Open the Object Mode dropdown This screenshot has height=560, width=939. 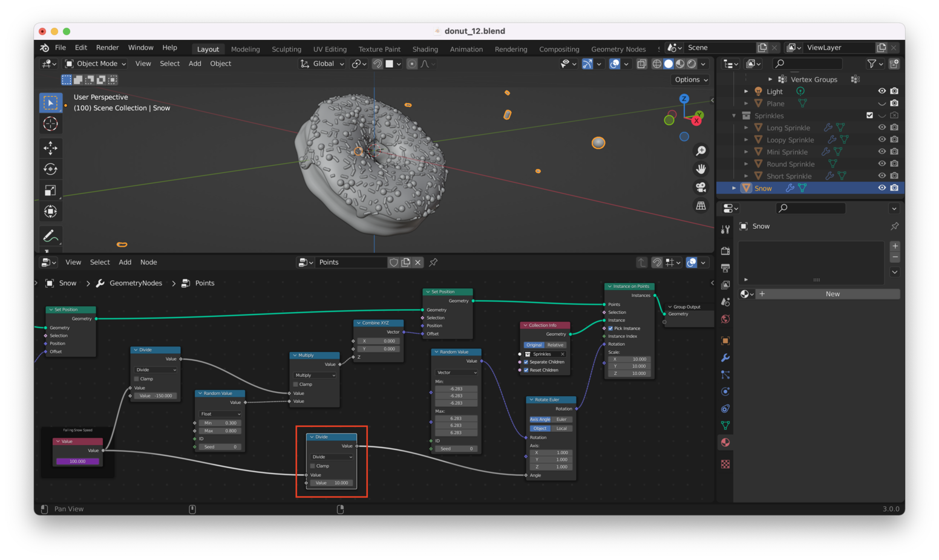coord(96,63)
